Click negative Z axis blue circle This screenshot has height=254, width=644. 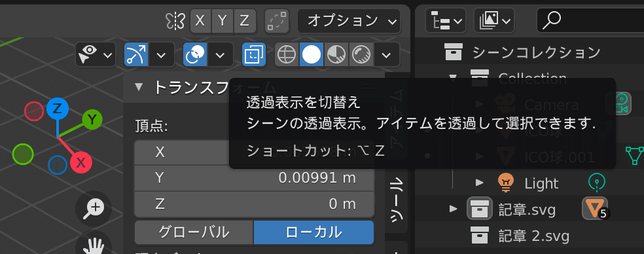pos(58,165)
